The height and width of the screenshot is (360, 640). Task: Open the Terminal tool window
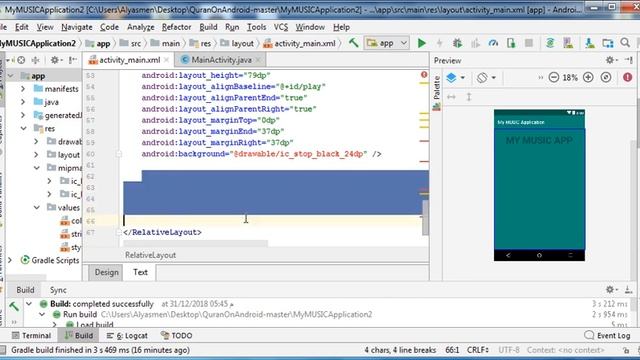click(31, 336)
